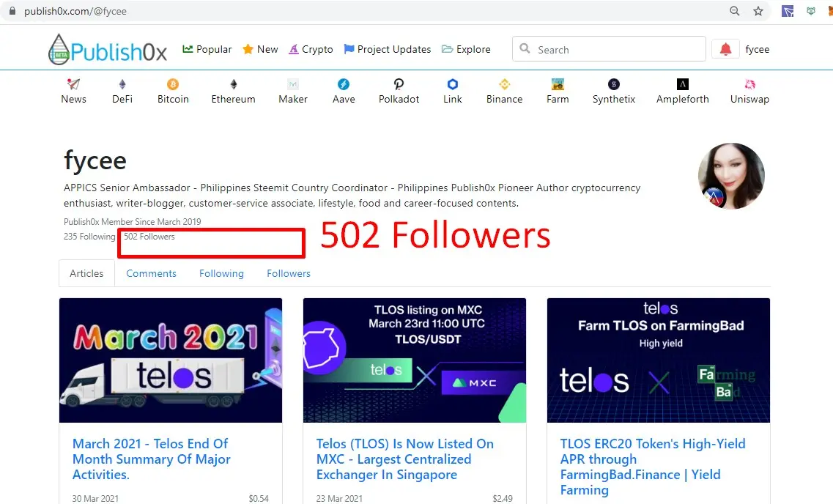This screenshot has height=504, width=833.
Task: Open the Popular chart icon link
Action: [x=188, y=49]
